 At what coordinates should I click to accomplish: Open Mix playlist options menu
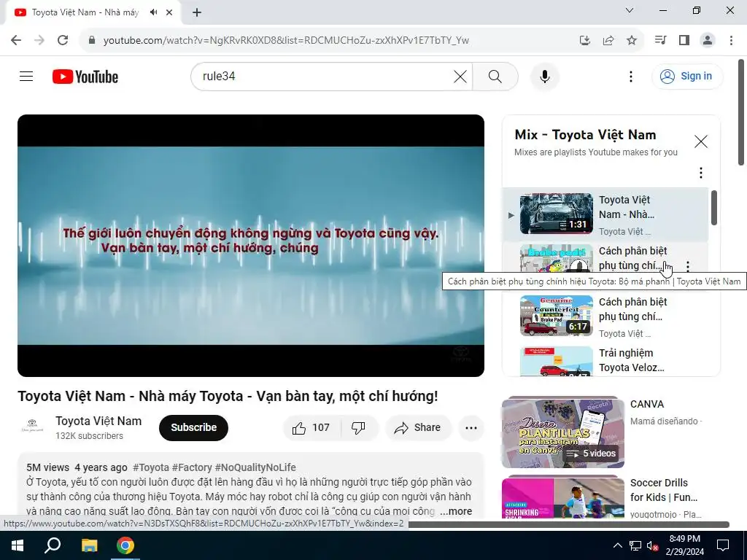[x=701, y=172]
